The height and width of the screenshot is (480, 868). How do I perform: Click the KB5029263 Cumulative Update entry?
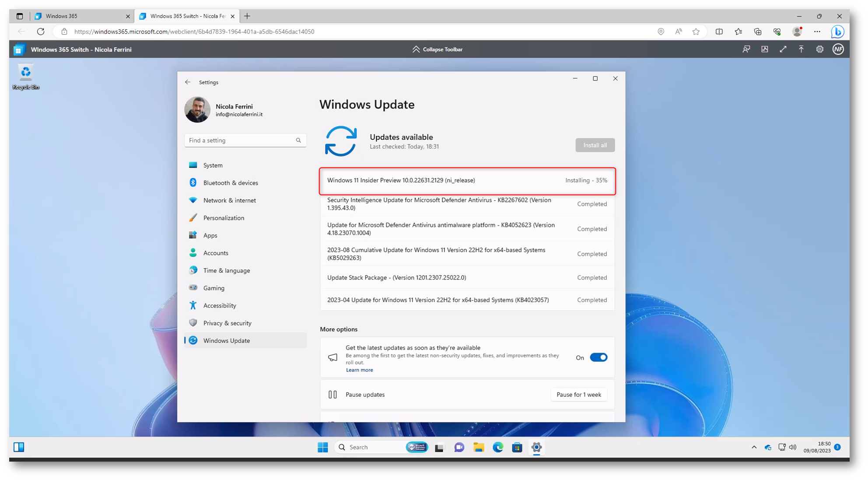point(467,254)
